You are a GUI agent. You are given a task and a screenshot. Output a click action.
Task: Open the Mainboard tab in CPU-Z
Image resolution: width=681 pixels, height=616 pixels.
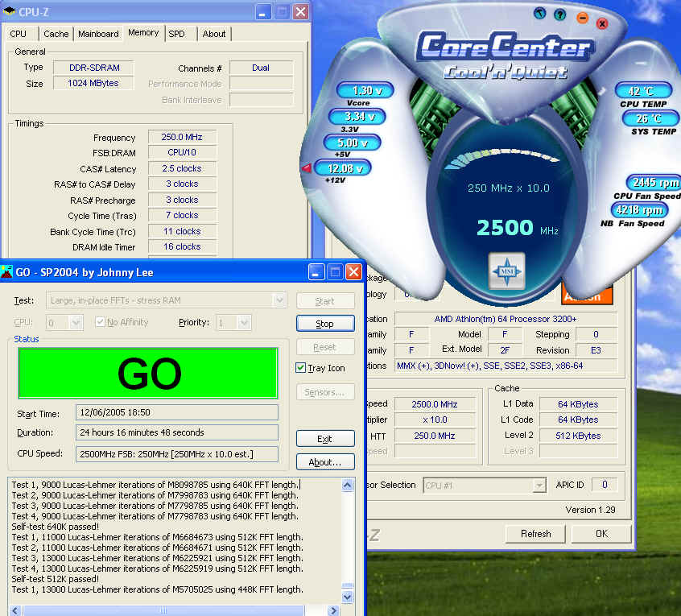point(98,34)
